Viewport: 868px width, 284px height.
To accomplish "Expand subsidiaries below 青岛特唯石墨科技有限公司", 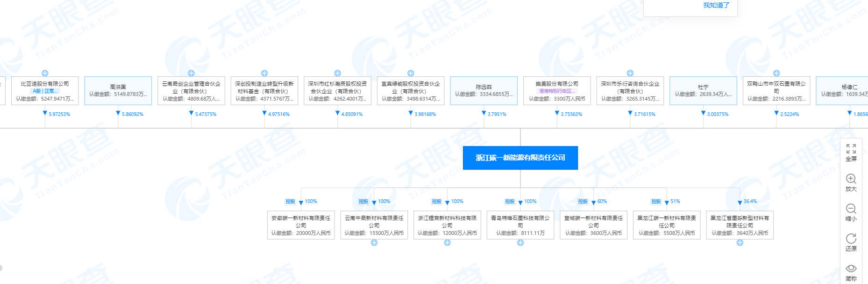I will click(520, 243).
